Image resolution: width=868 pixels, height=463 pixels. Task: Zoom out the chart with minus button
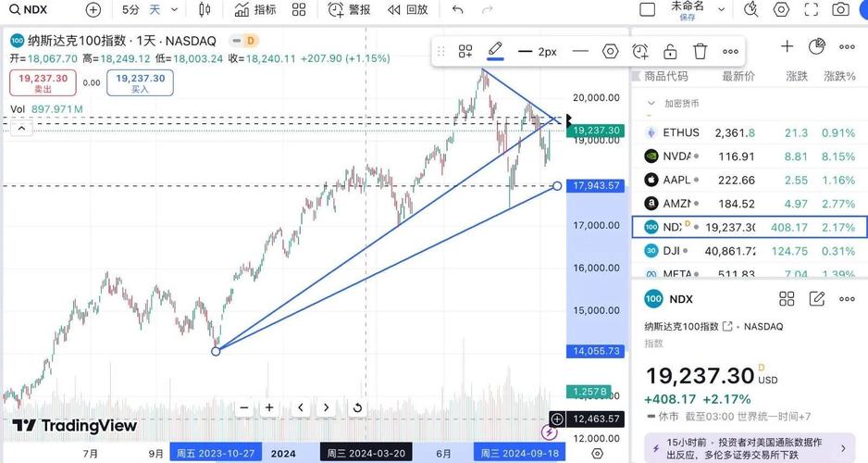pos(244,407)
